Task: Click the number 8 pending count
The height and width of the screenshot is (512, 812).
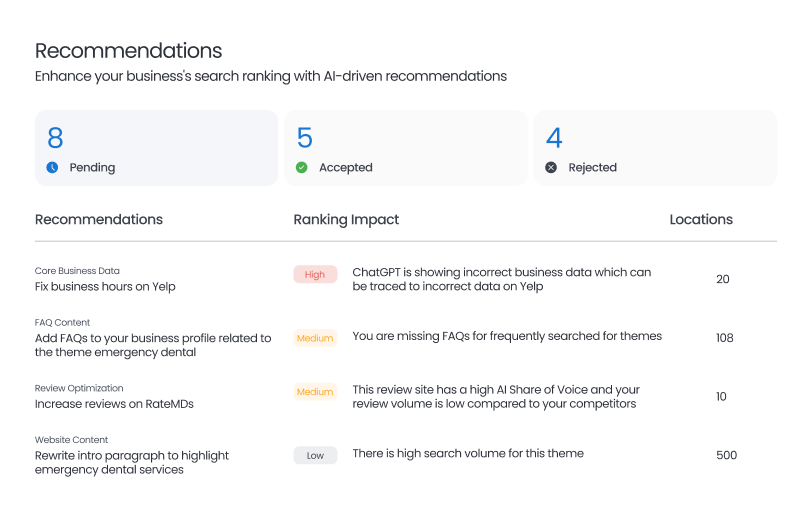Action: click(55, 138)
